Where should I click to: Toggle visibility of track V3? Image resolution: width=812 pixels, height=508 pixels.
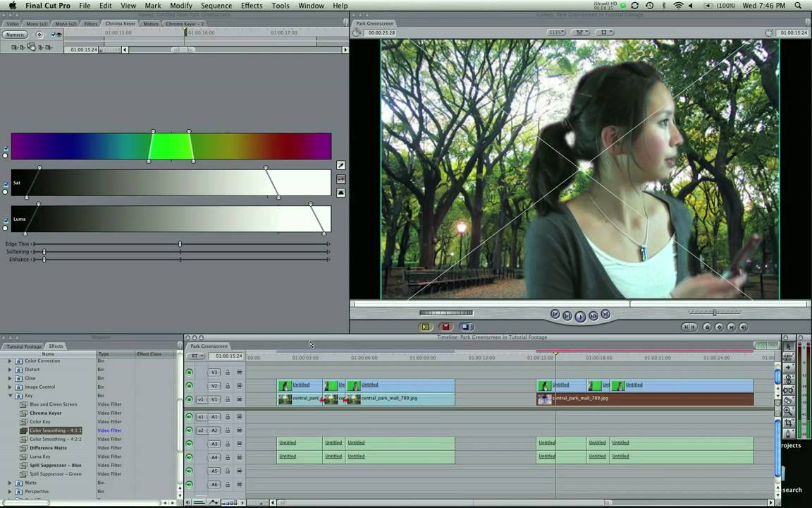pyautogui.click(x=190, y=373)
